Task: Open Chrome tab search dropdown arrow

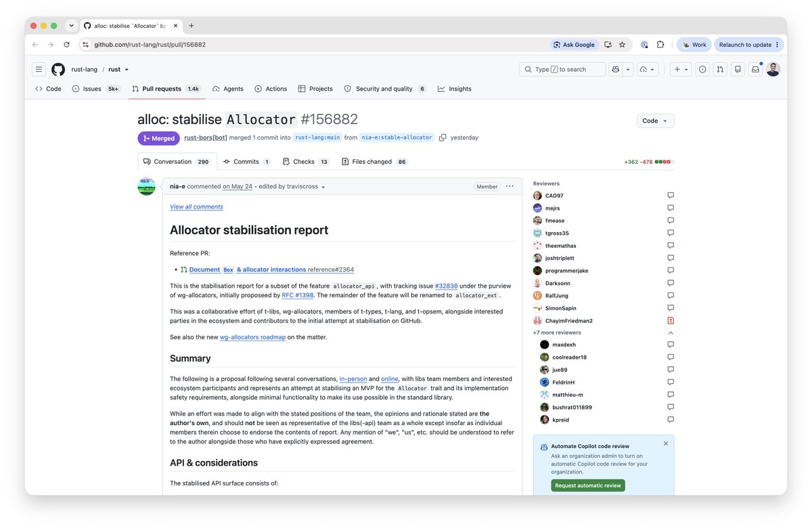Action: coord(71,26)
